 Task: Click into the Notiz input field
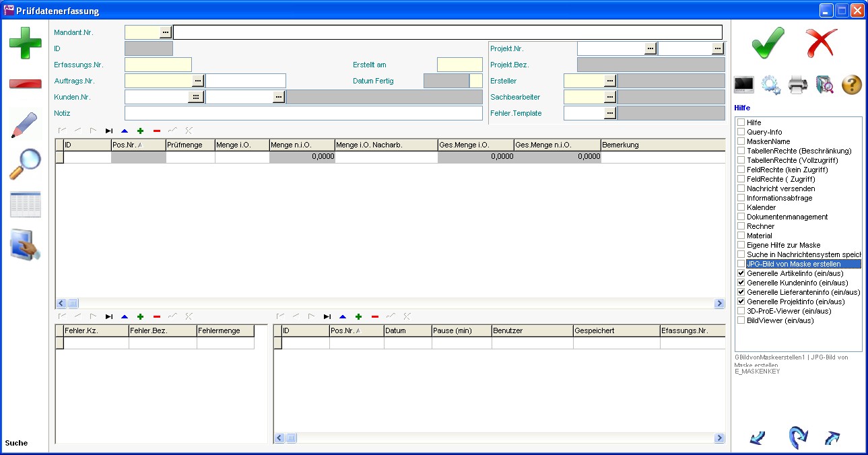tap(303, 113)
